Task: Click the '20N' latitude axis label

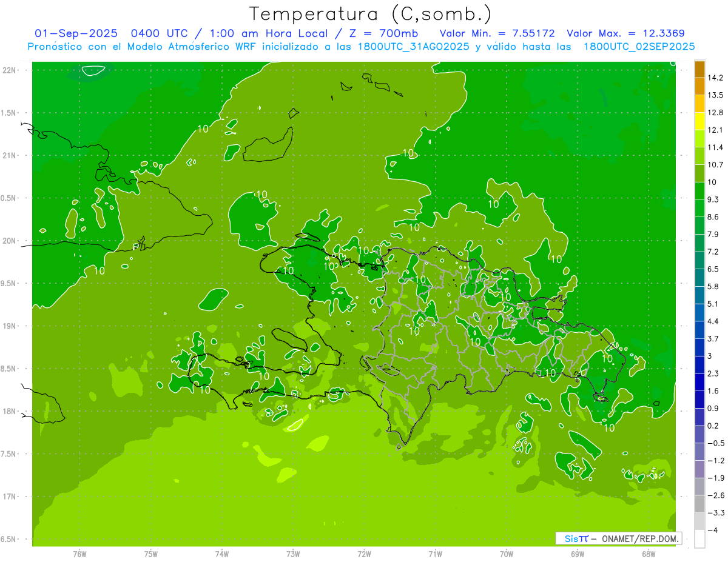Action: click(8, 241)
